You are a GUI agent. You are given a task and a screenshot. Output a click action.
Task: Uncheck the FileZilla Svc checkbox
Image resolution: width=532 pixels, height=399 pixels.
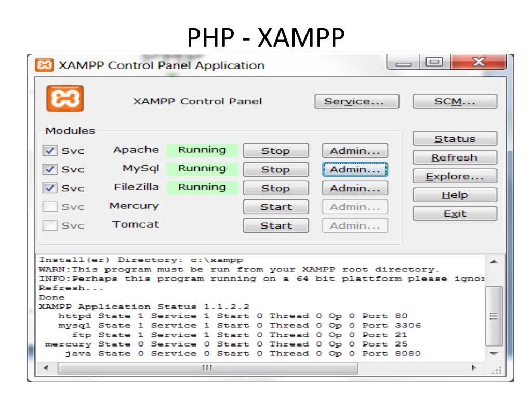50,188
